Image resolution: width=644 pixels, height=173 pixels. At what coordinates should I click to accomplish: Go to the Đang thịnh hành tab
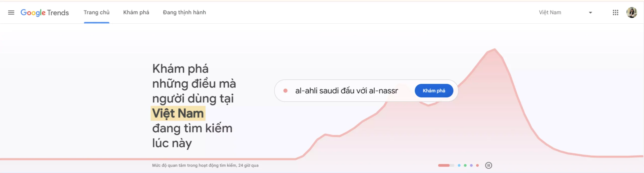pos(184,13)
